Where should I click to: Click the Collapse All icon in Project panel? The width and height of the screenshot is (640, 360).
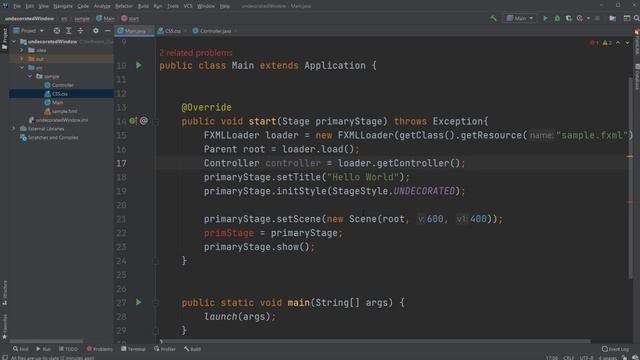(80, 31)
